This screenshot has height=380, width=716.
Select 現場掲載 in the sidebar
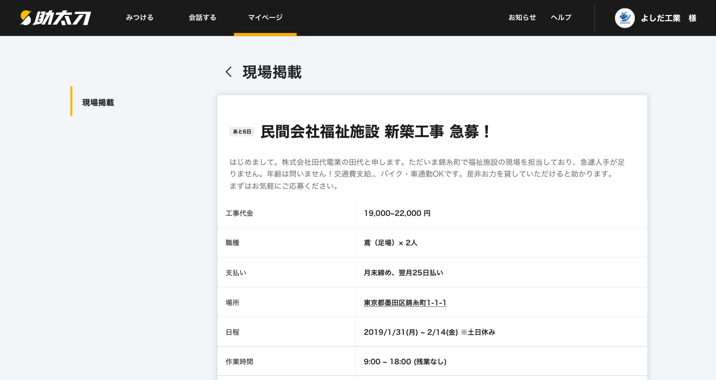[x=98, y=102]
